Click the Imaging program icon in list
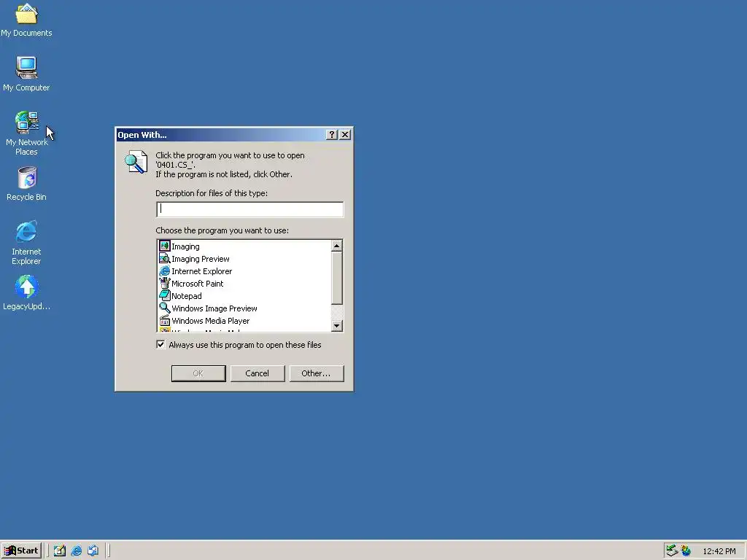747x560 pixels. (x=164, y=246)
